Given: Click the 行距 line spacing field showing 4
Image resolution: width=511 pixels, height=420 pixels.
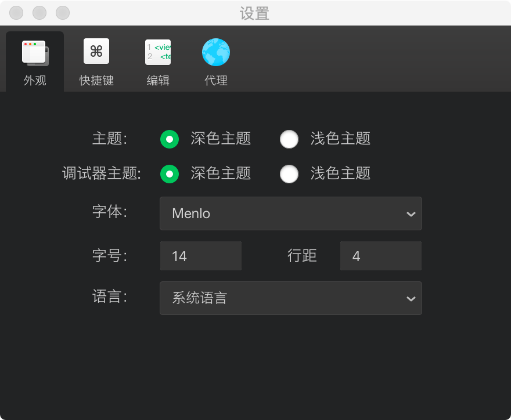Looking at the screenshot, I should click(x=380, y=256).
